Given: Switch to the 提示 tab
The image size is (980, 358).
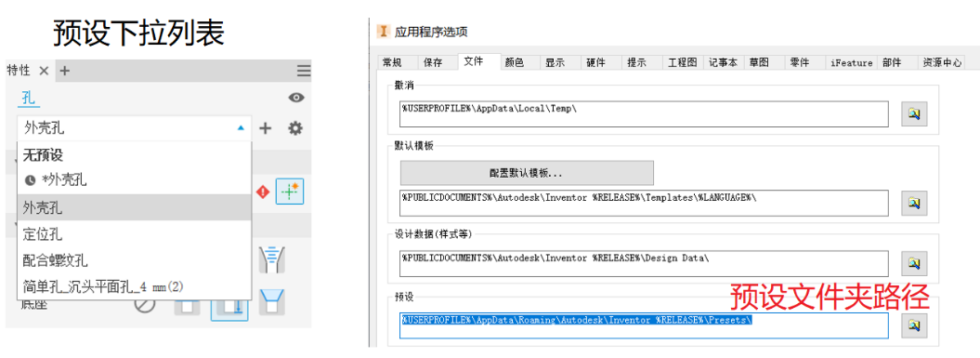Looking at the screenshot, I should (x=636, y=62).
